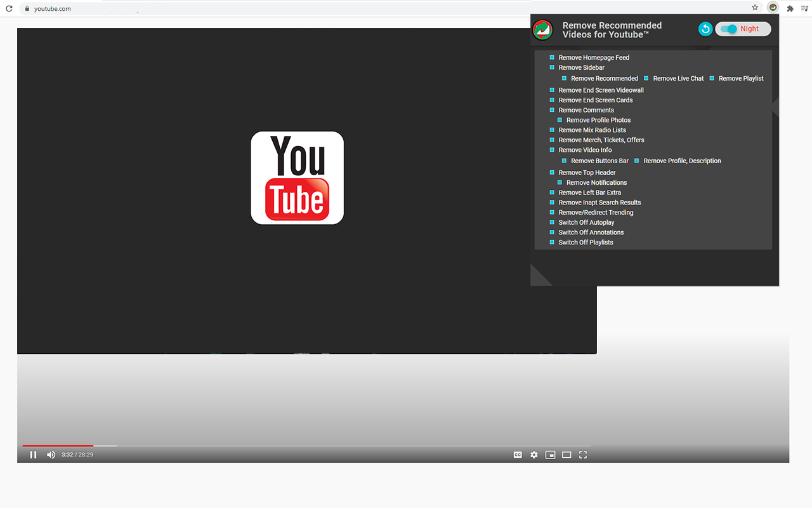Enable the Remove Homepage Feed checkbox
812x508 pixels.
pos(552,57)
